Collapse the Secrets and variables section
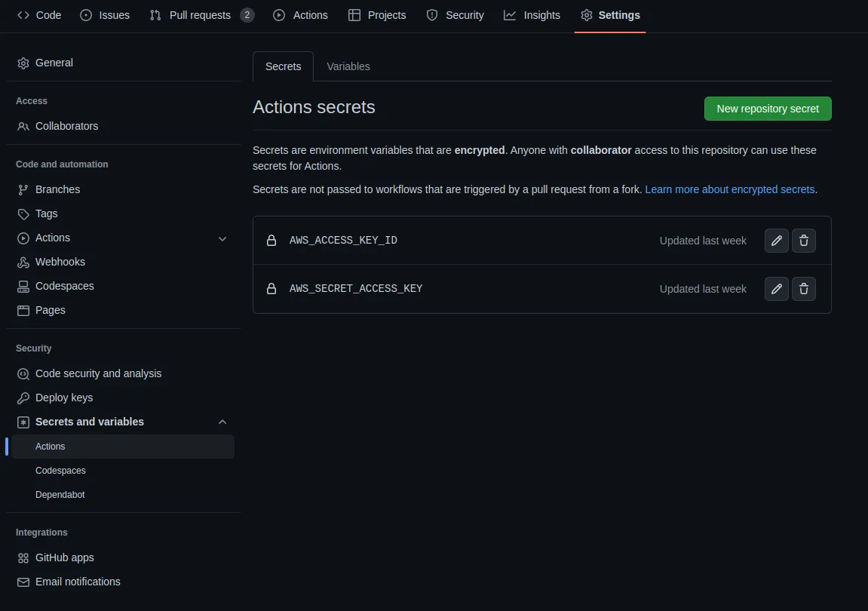The width and height of the screenshot is (868, 611). coord(222,422)
